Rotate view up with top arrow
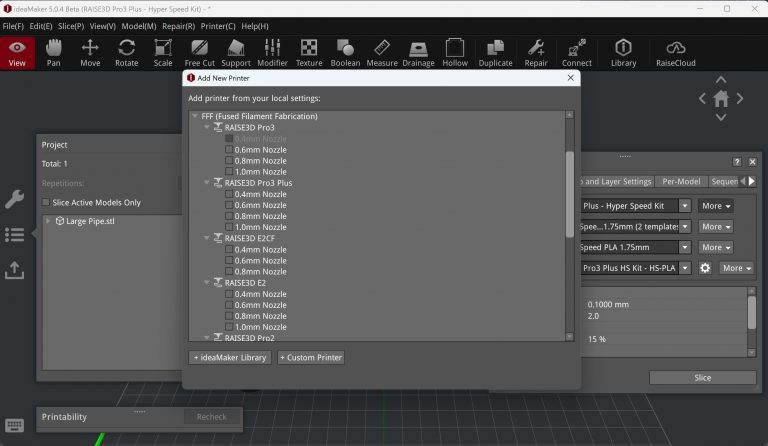Screen dimensions: 768x446 pyautogui.click(x=721, y=80)
